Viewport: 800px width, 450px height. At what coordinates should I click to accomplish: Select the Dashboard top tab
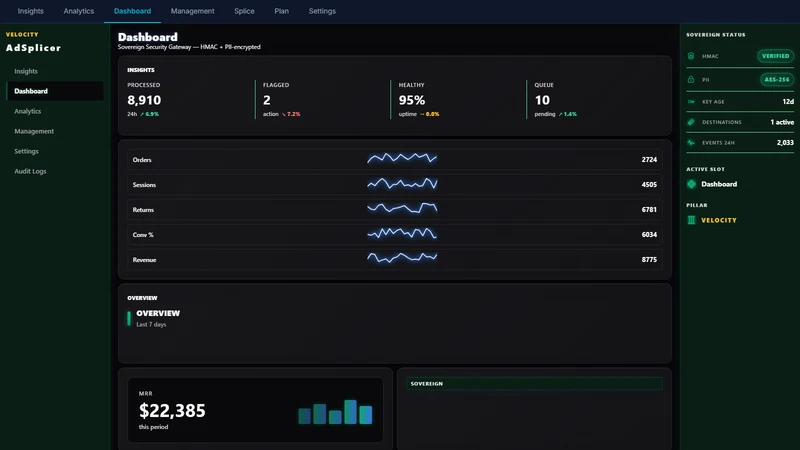(x=132, y=11)
